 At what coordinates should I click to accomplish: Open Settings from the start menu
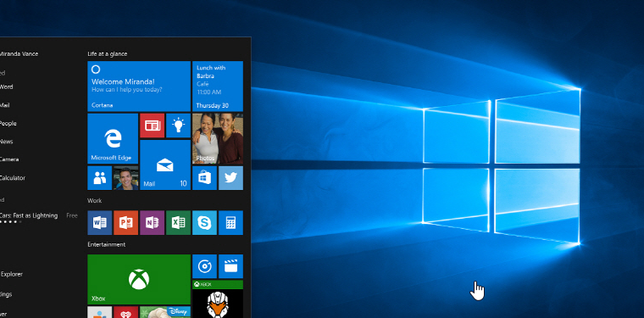click(x=6, y=294)
